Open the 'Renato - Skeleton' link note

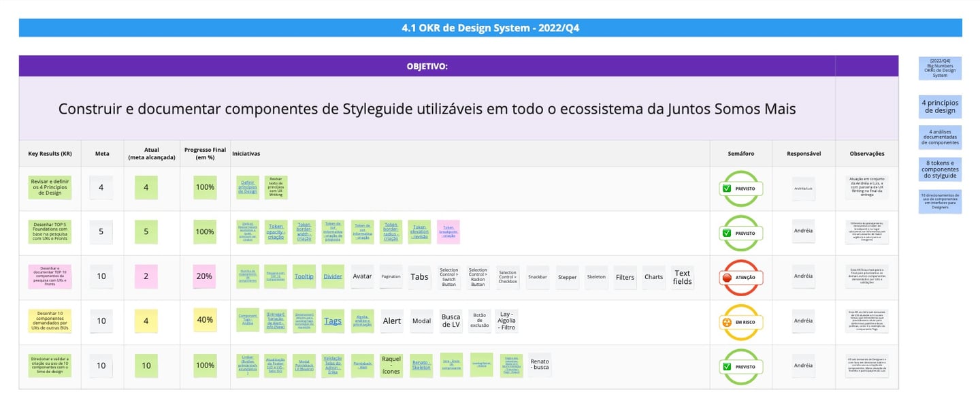(x=421, y=366)
